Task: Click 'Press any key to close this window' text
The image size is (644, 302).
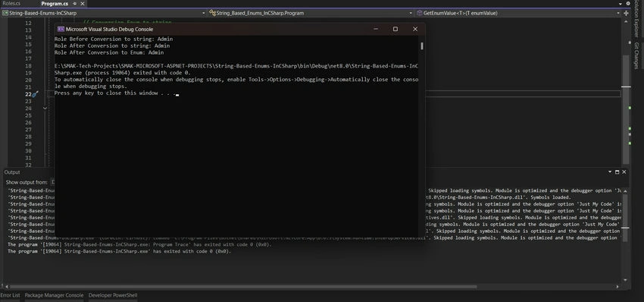Action: point(106,93)
